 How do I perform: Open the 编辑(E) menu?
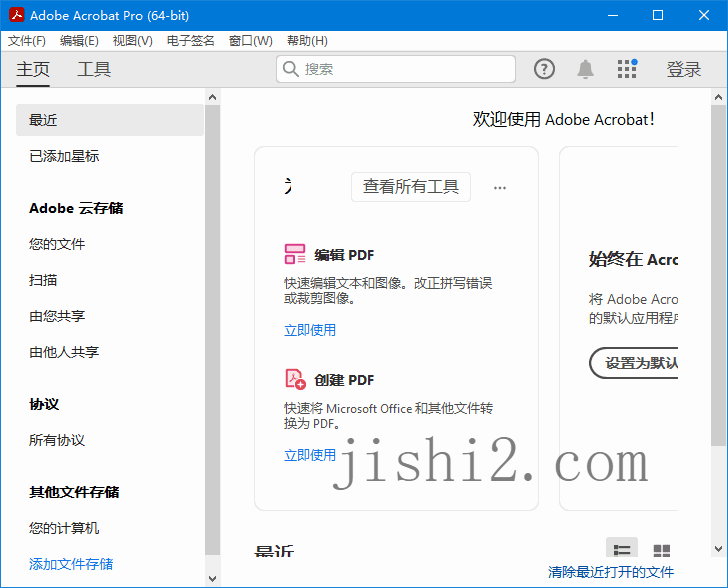(x=79, y=41)
